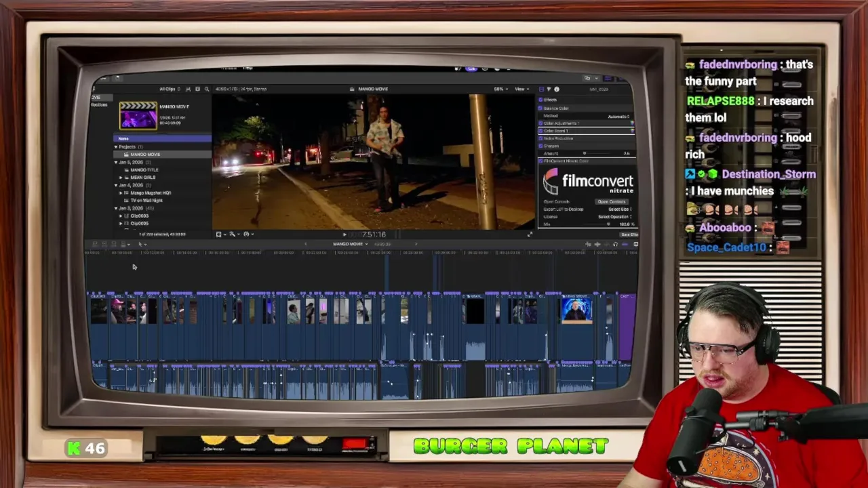Open clip appearance options icon in browser
This screenshot has width=868, height=488.
[x=197, y=89]
